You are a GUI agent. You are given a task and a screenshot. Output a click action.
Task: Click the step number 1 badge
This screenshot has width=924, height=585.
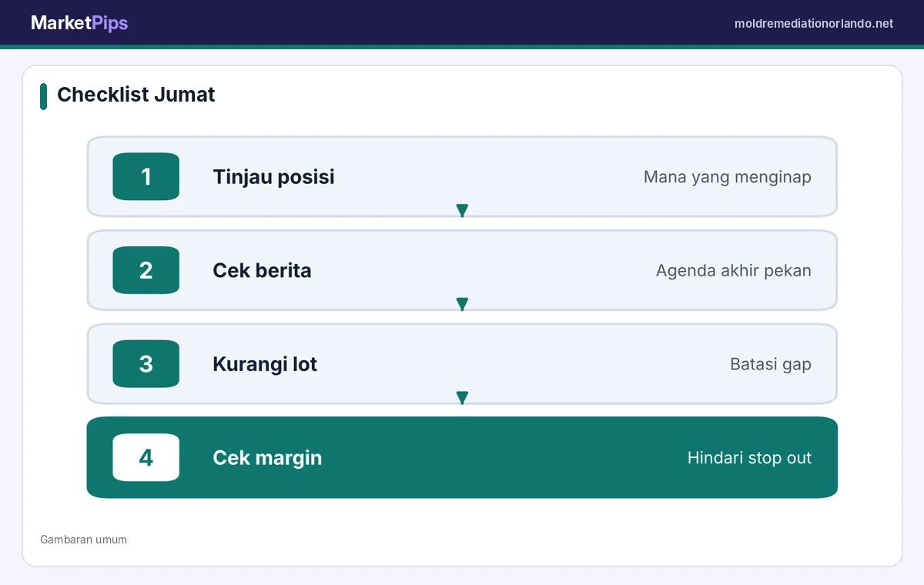click(x=146, y=177)
